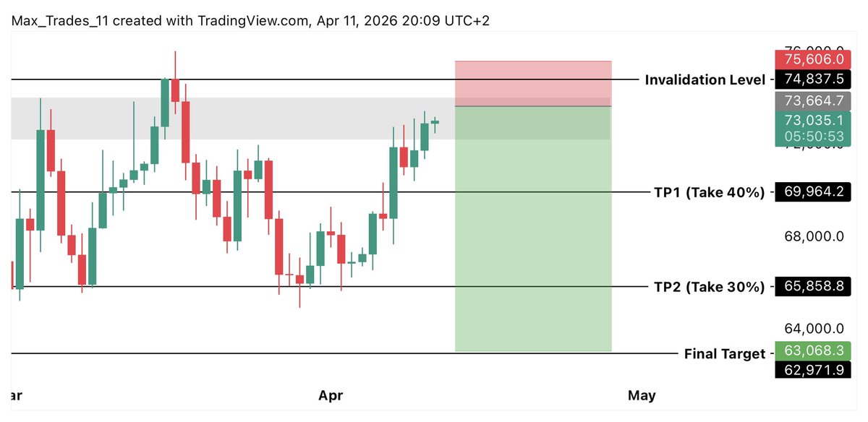Click the black 62,971.9 price label
Viewport: 868px width, 422px height.
pos(809,370)
